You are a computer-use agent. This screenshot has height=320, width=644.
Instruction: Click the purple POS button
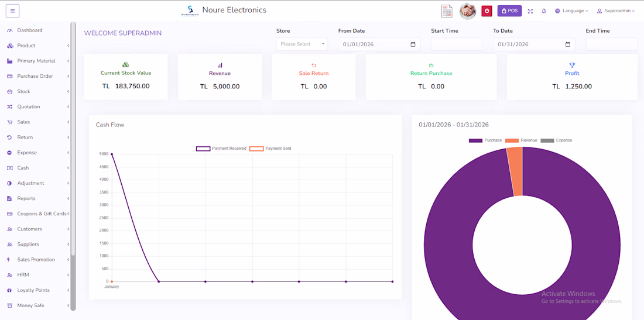(509, 11)
